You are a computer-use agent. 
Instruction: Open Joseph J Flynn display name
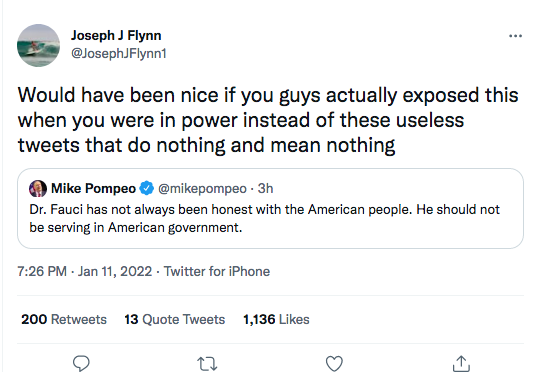tap(116, 35)
